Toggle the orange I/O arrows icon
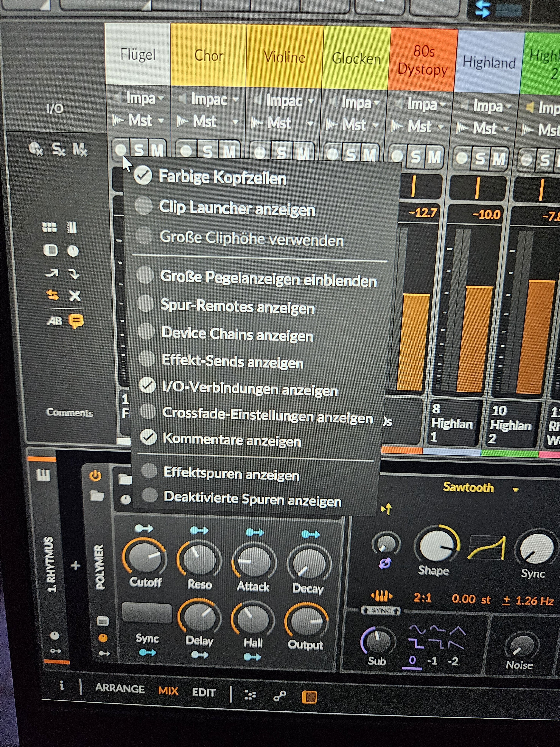560x747 pixels. (53, 295)
